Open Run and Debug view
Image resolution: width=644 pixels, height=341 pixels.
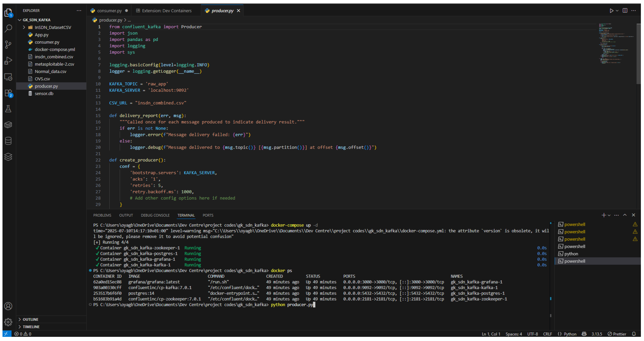(x=8, y=61)
